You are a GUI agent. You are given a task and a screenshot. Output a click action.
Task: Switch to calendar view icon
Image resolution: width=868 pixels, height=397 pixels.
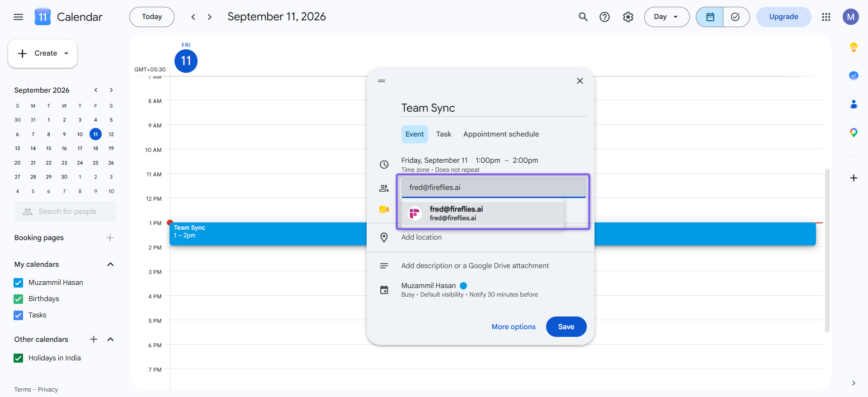(710, 17)
